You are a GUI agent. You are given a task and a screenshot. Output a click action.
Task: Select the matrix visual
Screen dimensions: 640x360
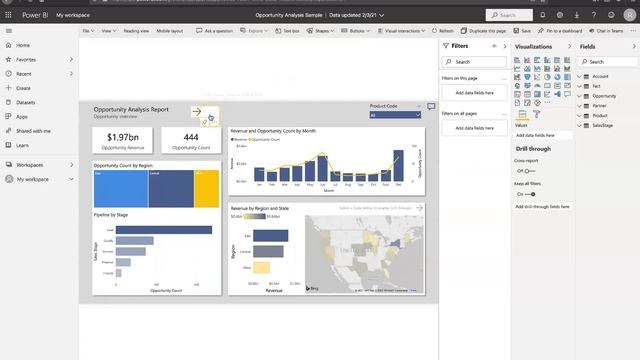click(x=537, y=94)
